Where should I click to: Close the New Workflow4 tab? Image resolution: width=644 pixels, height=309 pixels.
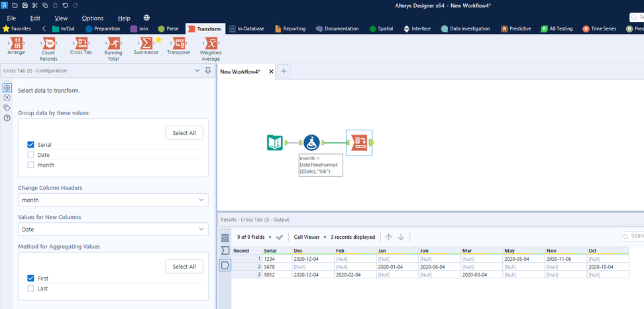click(271, 71)
